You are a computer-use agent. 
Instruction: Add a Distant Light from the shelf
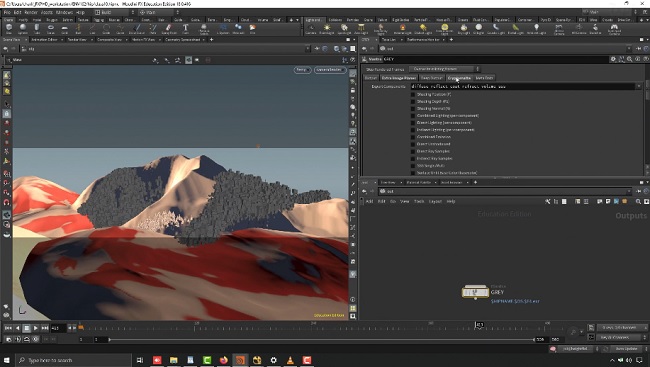(423, 29)
